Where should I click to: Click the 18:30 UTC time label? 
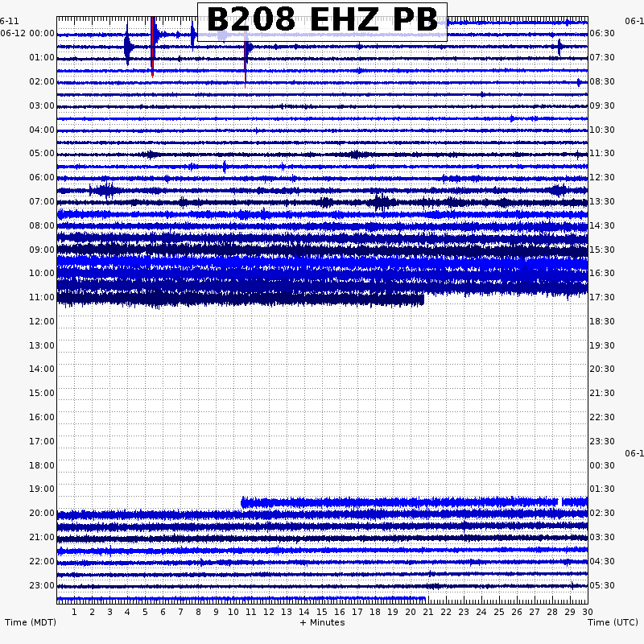(602, 321)
